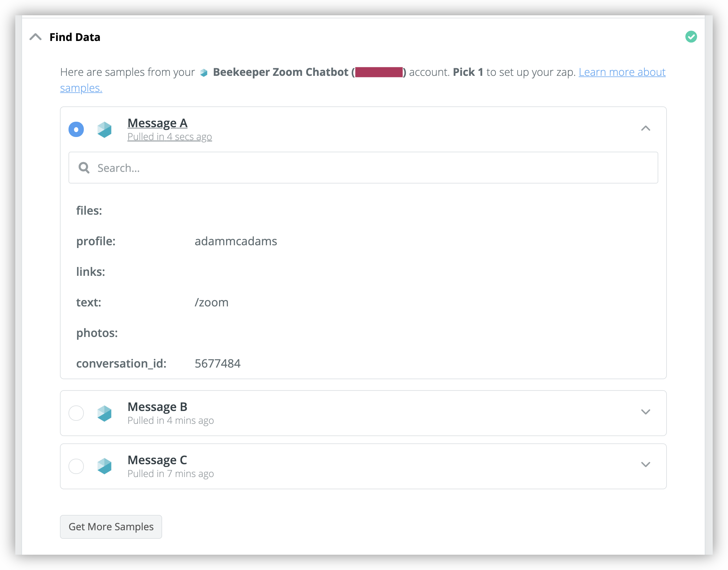Expand Message C details chevron

tap(645, 465)
